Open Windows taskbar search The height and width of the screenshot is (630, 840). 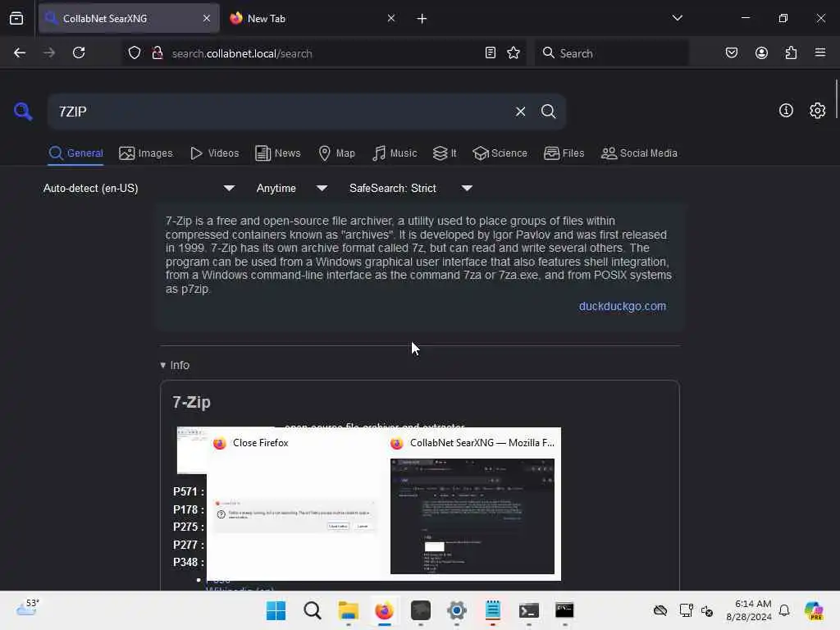coord(312,610)
